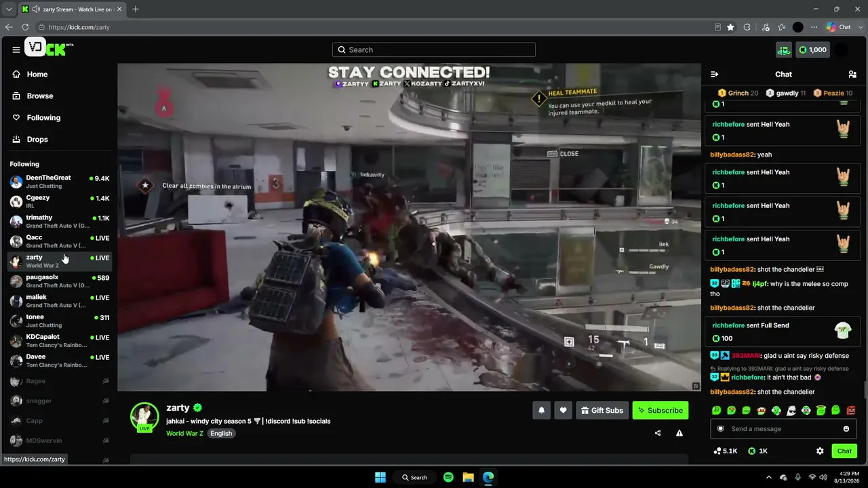Send message with Chat button

(x=844, y=451)
